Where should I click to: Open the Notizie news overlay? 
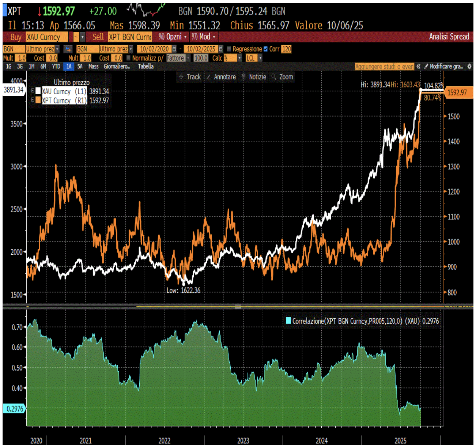pyautogui.click(x=254, y=77)
